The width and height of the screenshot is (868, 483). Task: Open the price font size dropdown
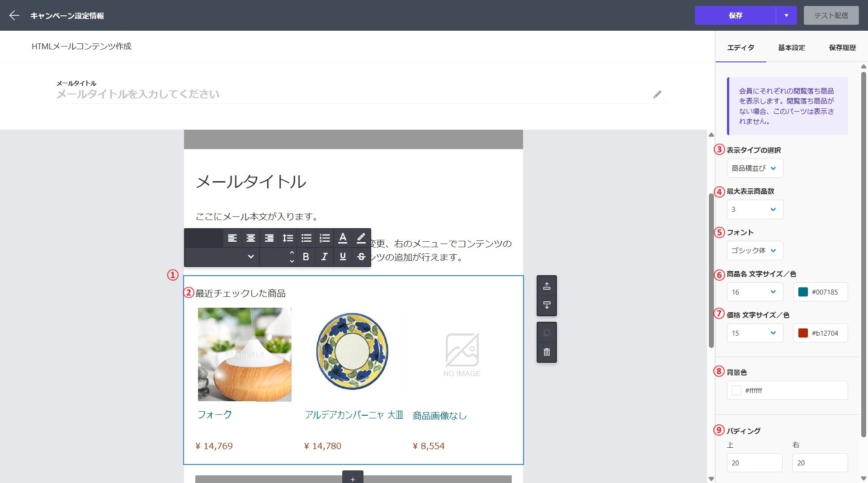755,333
